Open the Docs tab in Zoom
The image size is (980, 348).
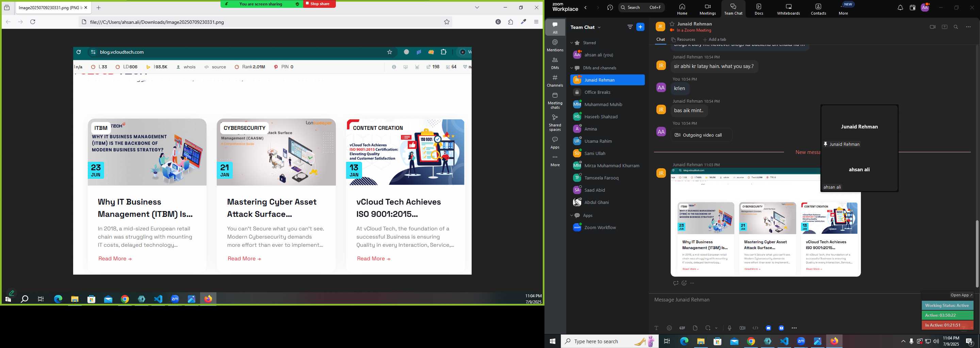pos(759,9)
